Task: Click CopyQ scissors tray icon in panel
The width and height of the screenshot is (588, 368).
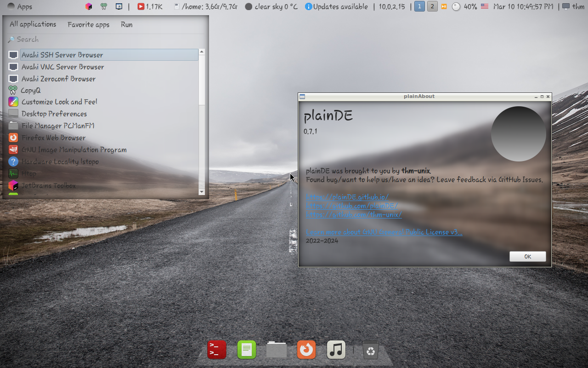Action: (x=104, y=7)
